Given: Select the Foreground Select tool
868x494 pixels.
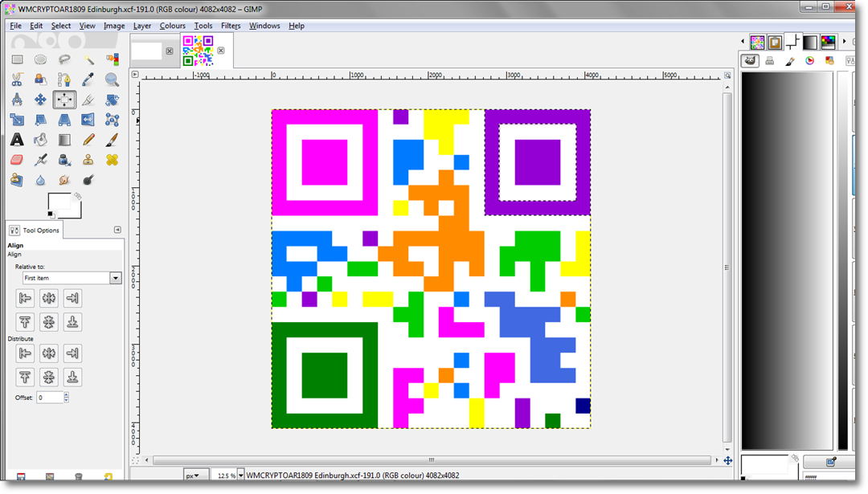Looking at the screenshot, I should (40, 80).
